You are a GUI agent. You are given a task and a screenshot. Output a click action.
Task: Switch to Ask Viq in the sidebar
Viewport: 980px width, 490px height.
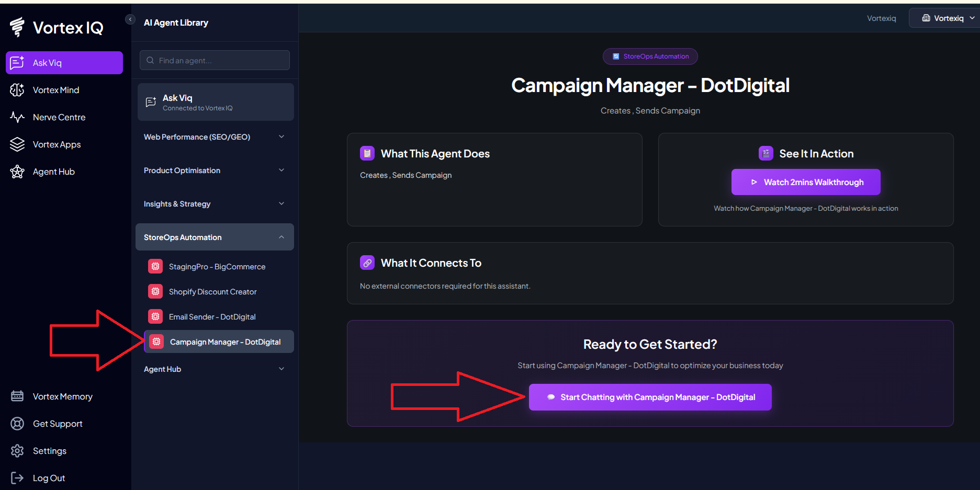pyautogui.click(x=64, y=62)
